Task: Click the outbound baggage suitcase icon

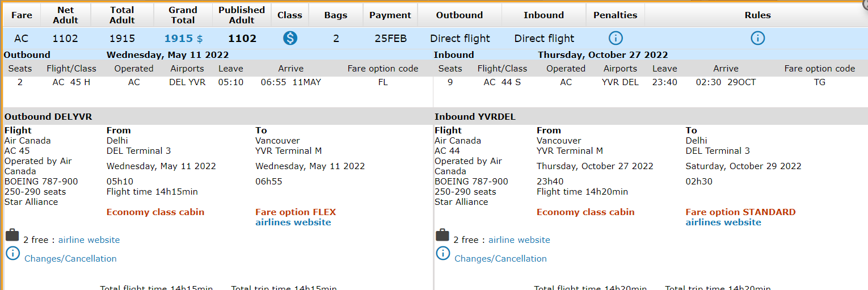Action: [12, 235]
